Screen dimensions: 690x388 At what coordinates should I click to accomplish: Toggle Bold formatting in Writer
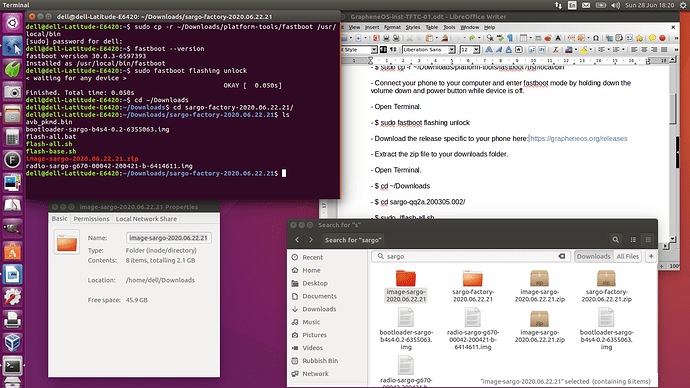[489, 50]
